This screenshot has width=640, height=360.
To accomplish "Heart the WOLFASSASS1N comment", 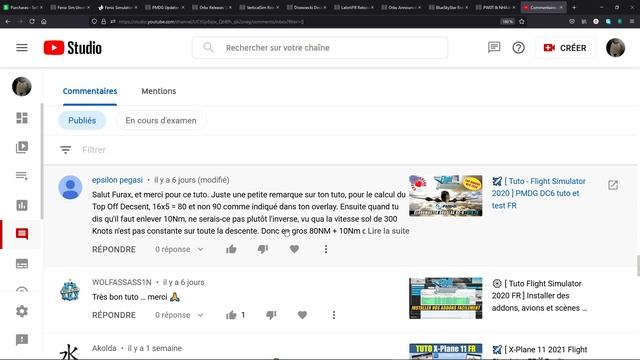I will [302, 315].
